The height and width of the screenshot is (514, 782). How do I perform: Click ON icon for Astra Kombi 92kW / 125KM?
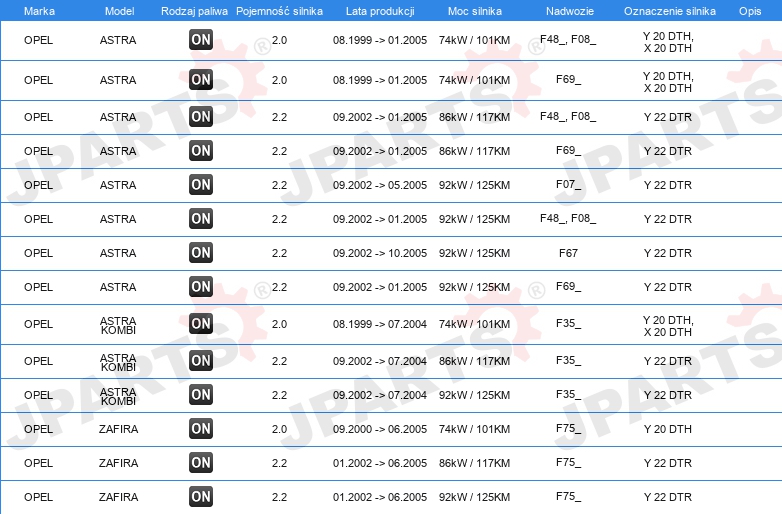201,394
